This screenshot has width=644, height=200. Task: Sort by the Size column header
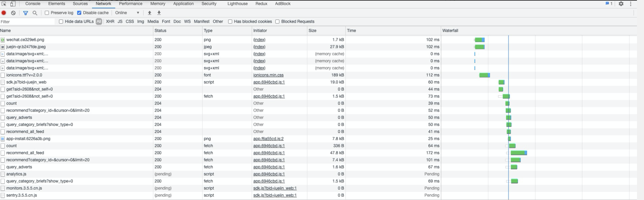[x=326, y=30]
